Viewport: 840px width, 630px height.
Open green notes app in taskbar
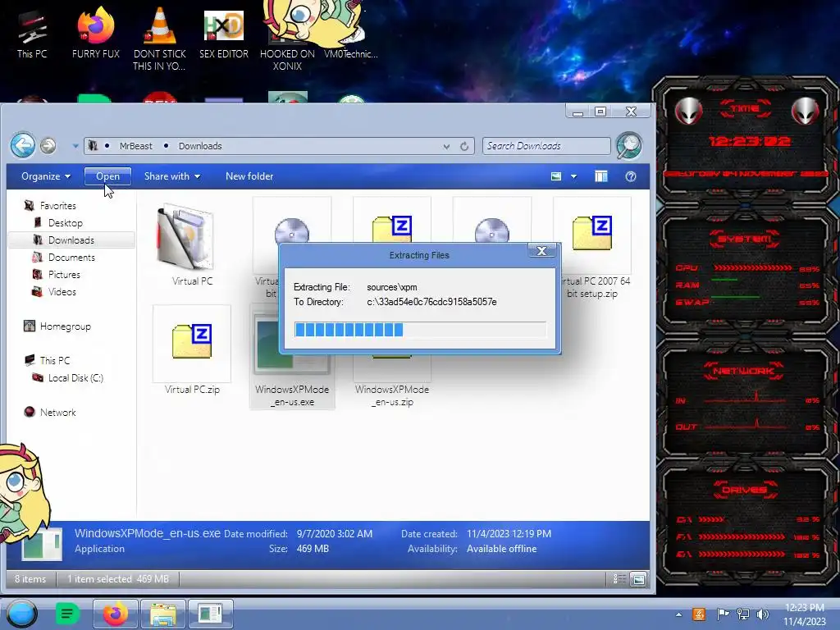[x=67, y=614]
